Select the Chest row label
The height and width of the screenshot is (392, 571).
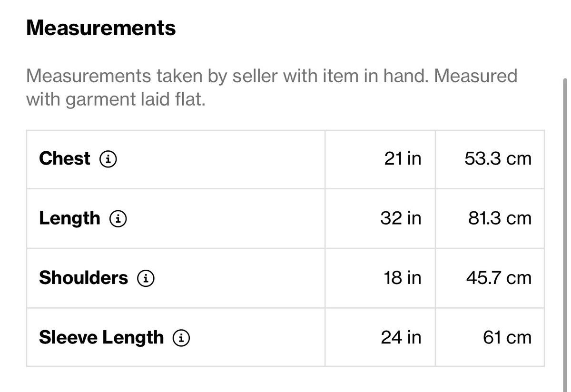(x=64, y=158)
